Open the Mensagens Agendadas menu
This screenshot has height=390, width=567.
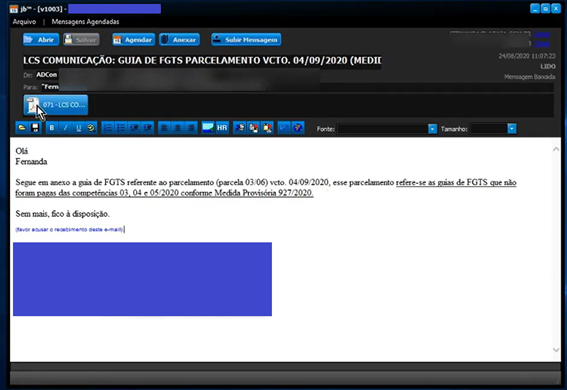(x=85, y=22)
